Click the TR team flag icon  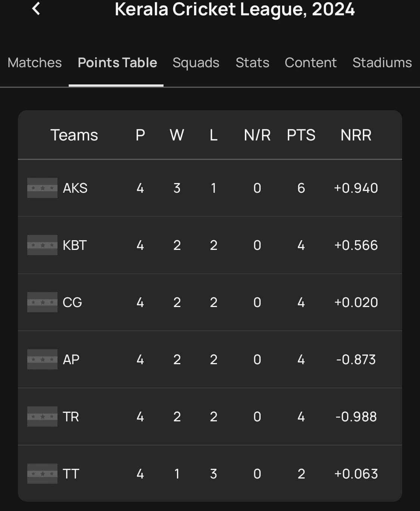point(42,416)
